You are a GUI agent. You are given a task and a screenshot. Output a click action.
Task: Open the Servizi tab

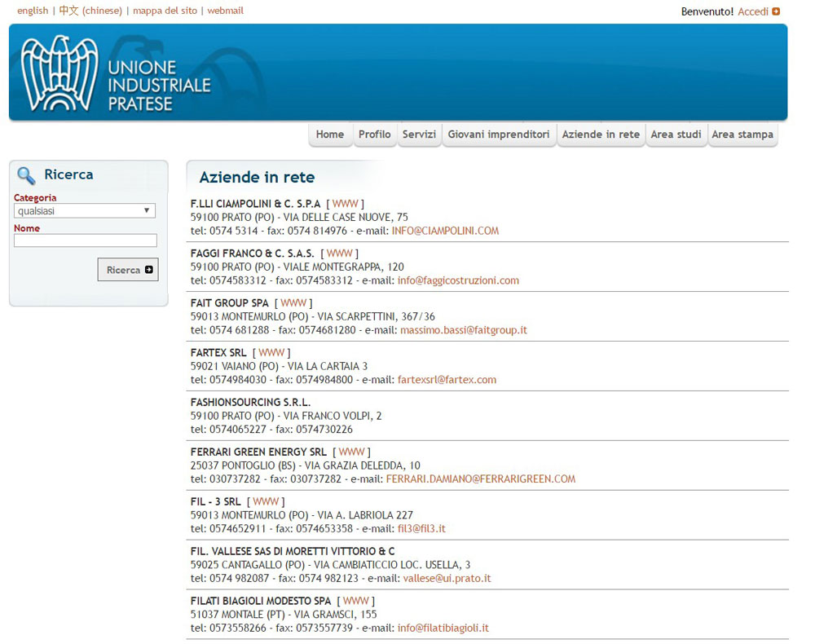point(419,135)
